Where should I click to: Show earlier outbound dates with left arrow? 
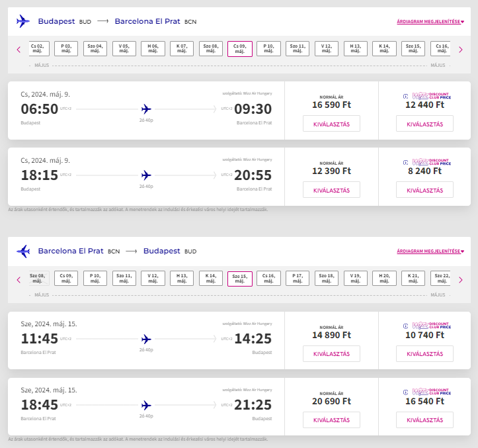[19, 50]
